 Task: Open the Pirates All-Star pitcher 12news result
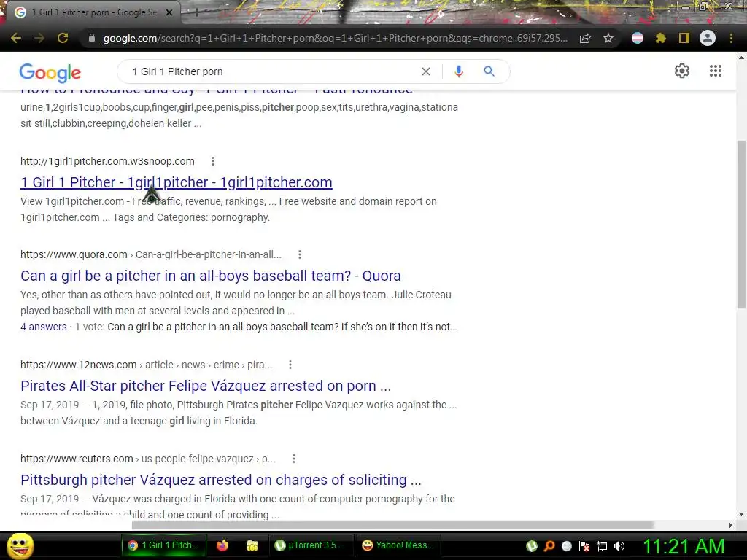pos(206,386)
